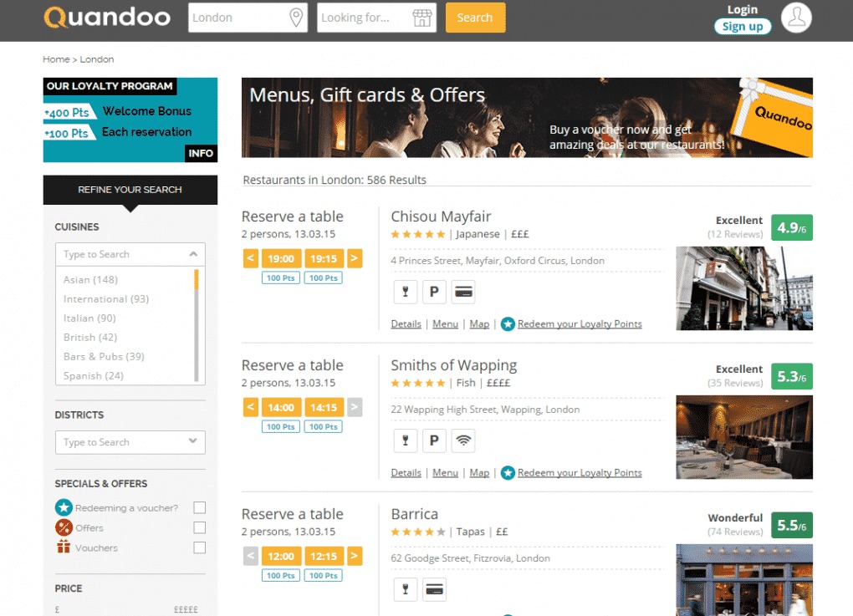This screenshot has height=616, width=853.
Task: Open the Chisou Mayfair photo thumbnail
Action: [744, 288]
